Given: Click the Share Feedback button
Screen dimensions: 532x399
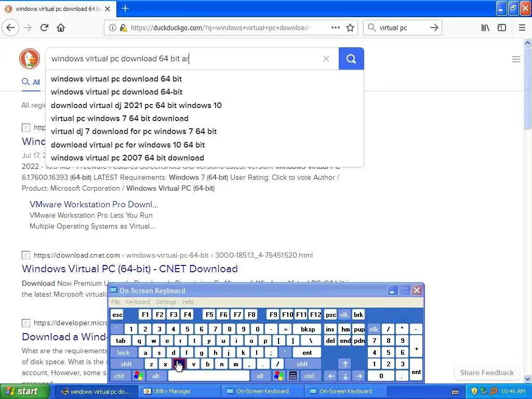Looking at the screenshot, I should pyautogui.click(x=487, y=373).
